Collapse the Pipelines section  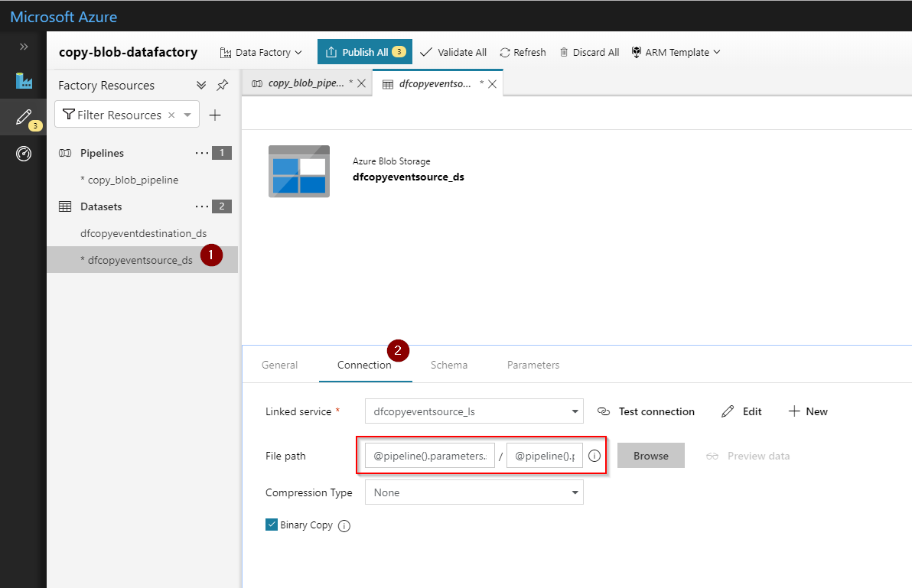tap(102, 153)
